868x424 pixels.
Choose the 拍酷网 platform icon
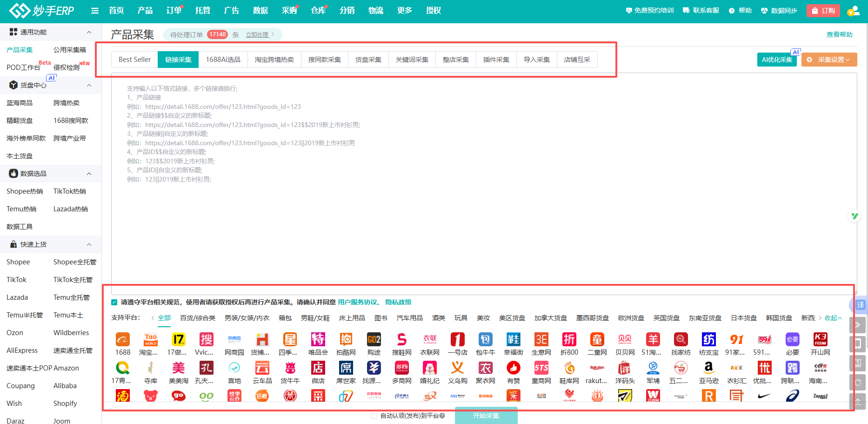[346, 339]
